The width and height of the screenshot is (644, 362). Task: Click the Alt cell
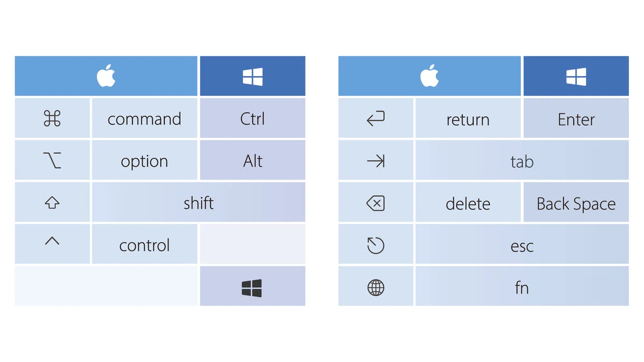pos(252,160)
